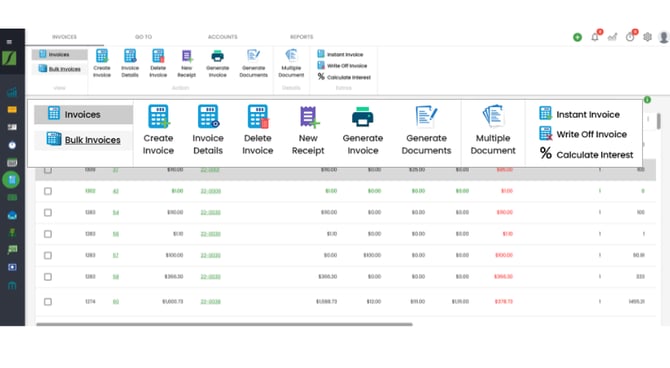
Task: Click the blue square safe icon in sidebar
Action: click(x=12, y=267)
